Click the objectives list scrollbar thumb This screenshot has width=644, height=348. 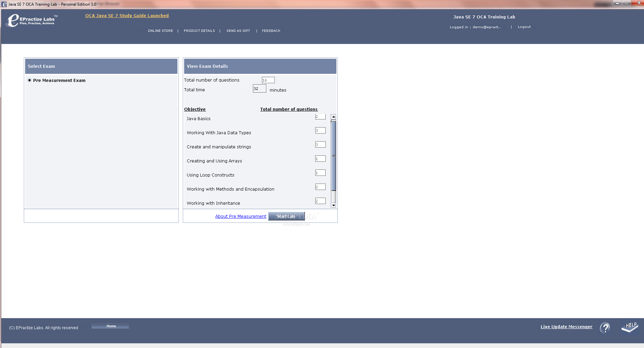(333, 156)
